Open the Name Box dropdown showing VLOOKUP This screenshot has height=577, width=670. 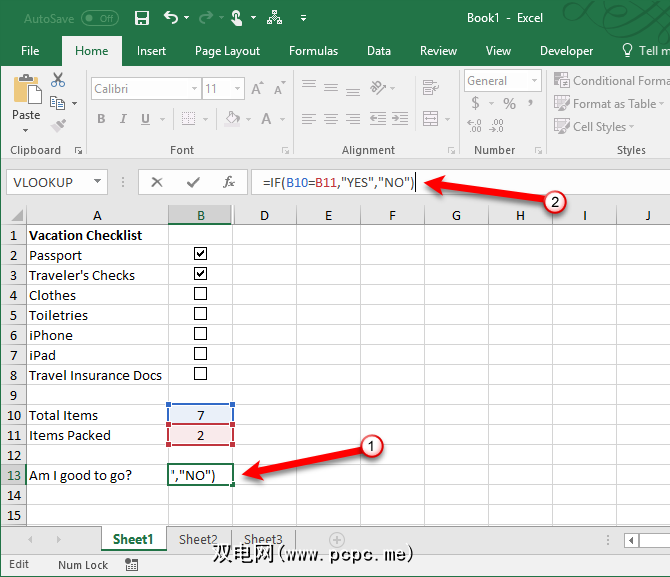coord(97,182)
